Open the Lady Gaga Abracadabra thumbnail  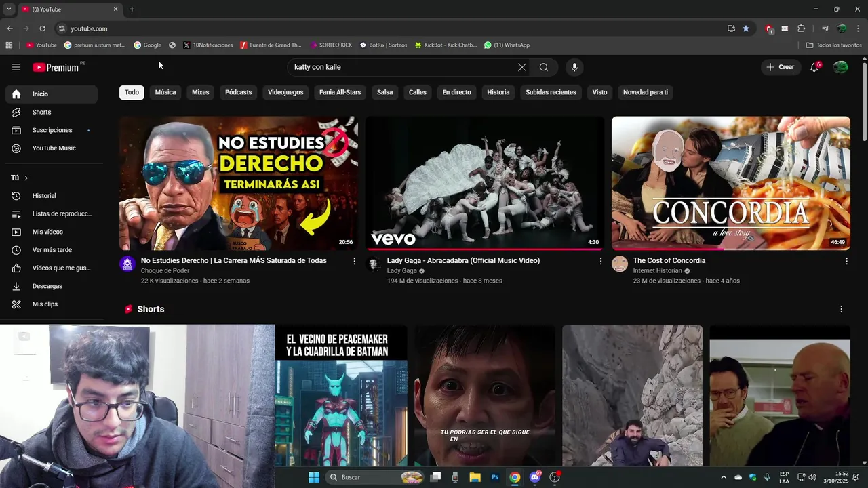point(485,183)
